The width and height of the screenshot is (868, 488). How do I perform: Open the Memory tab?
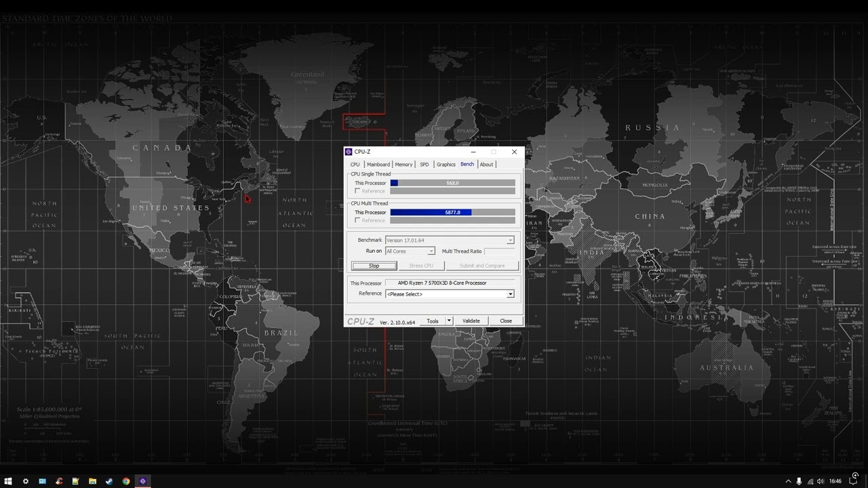coord(403,165)
